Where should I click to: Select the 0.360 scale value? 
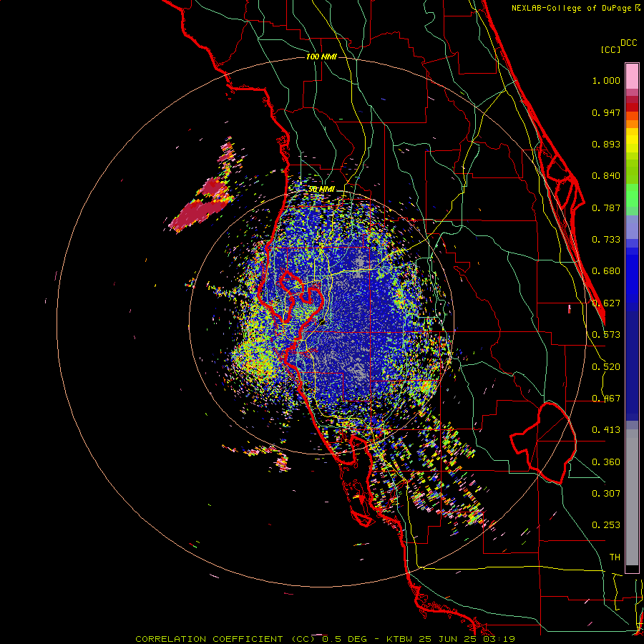pos(606,462)
